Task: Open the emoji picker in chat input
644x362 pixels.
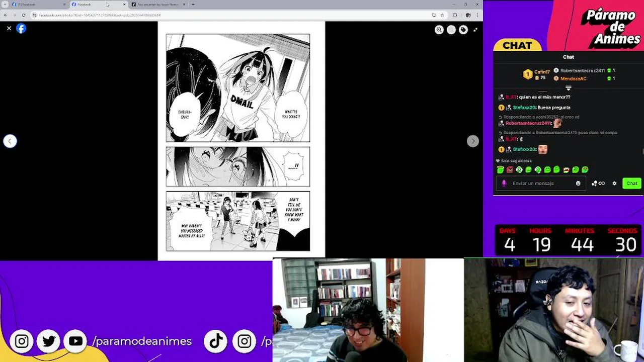Action: point(578,184)
